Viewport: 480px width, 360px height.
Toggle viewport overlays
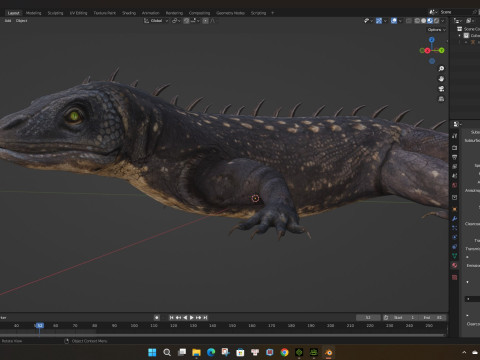tap(394, 21)
